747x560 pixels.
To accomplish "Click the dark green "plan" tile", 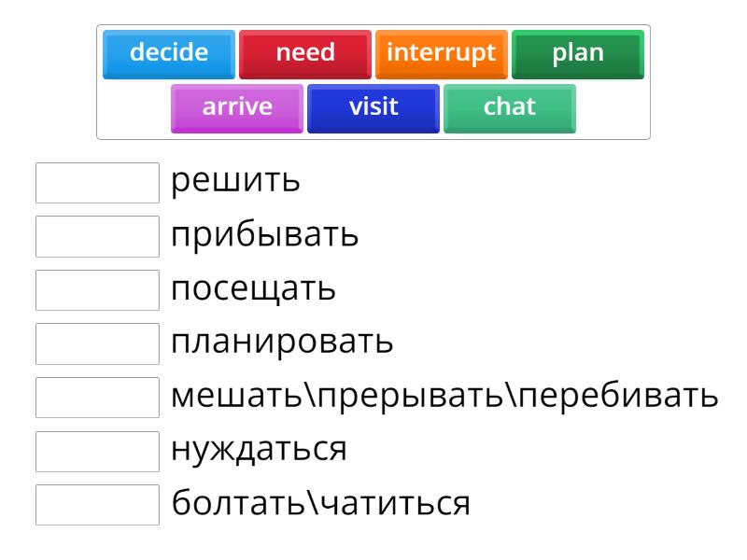I will 578,53.
